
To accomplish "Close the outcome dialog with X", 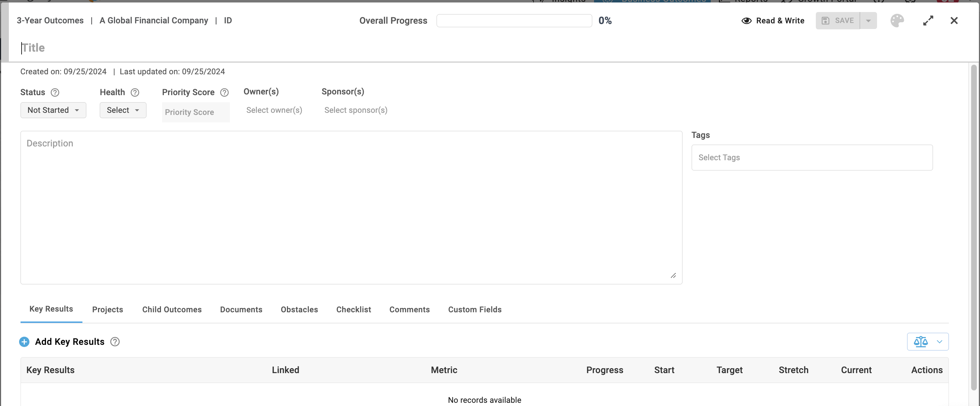I will 954,21.
